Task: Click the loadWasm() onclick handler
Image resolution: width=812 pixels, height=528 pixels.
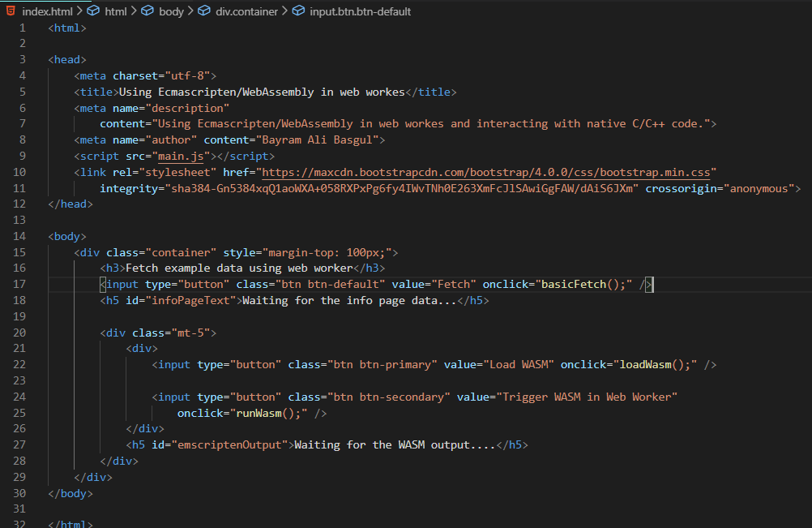Action: [655, 364]
